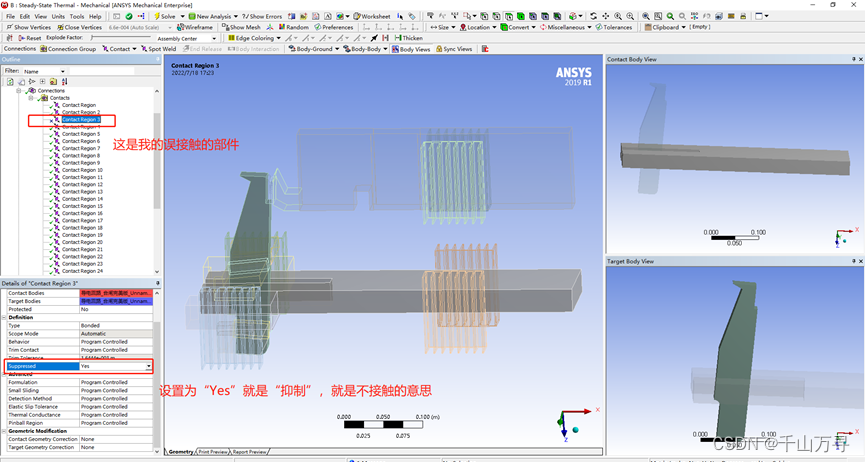Screen dimensions: 865x462
Task: Pin the Details panel
Action: [x=158, y=283]
